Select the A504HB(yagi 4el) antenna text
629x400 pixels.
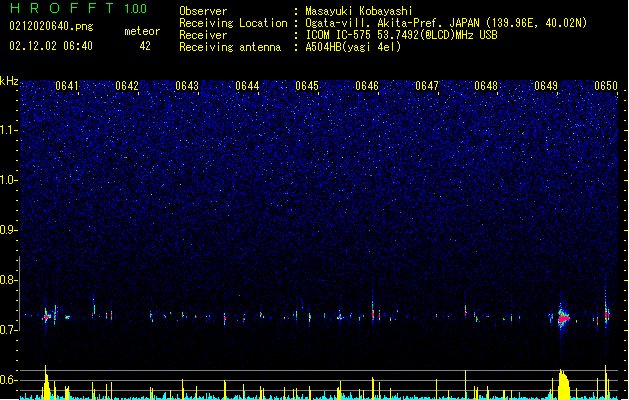coord(353,47)
